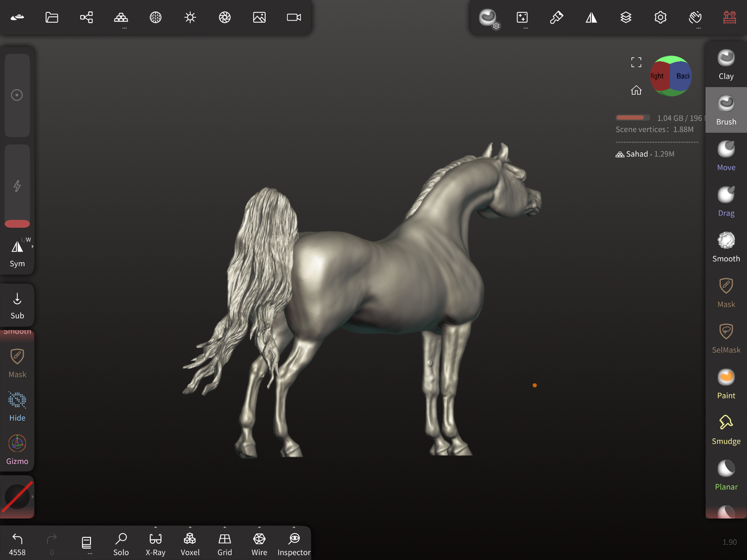
Task: Expand the Voxel remesh options
Action: point(190,528)
